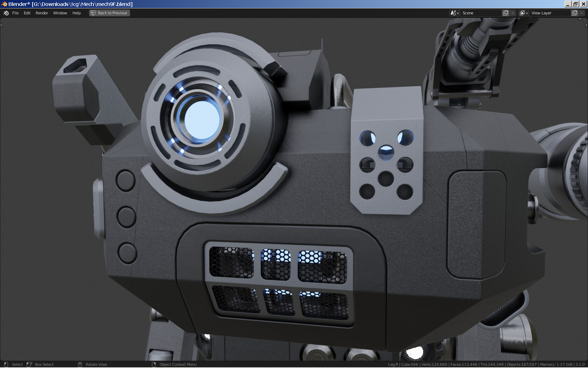Open the File menu
This screenshot has width=588, height=368.
[15, 13]
